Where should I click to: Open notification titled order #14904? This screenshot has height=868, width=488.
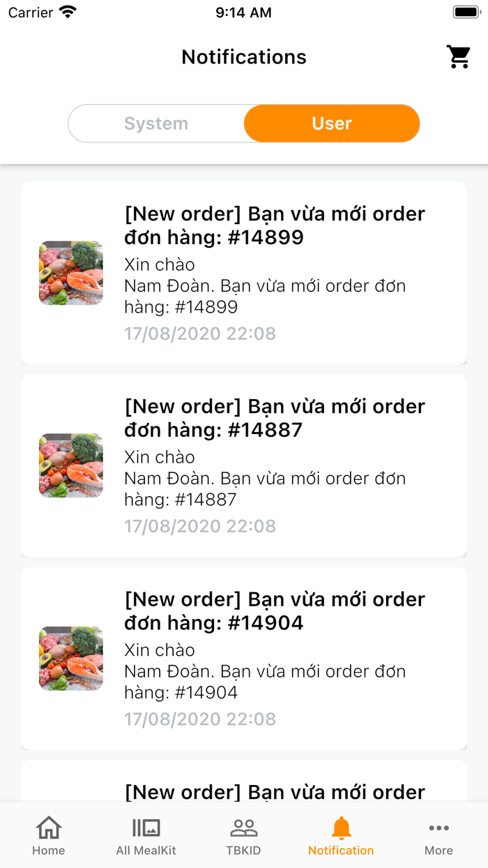pyautogui.click(x=275, y=611)
